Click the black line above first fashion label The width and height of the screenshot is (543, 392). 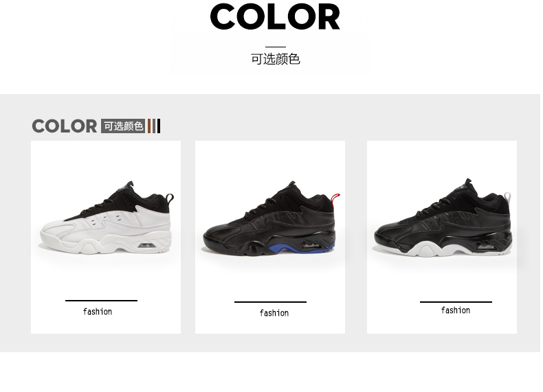[x=101, y=301]
